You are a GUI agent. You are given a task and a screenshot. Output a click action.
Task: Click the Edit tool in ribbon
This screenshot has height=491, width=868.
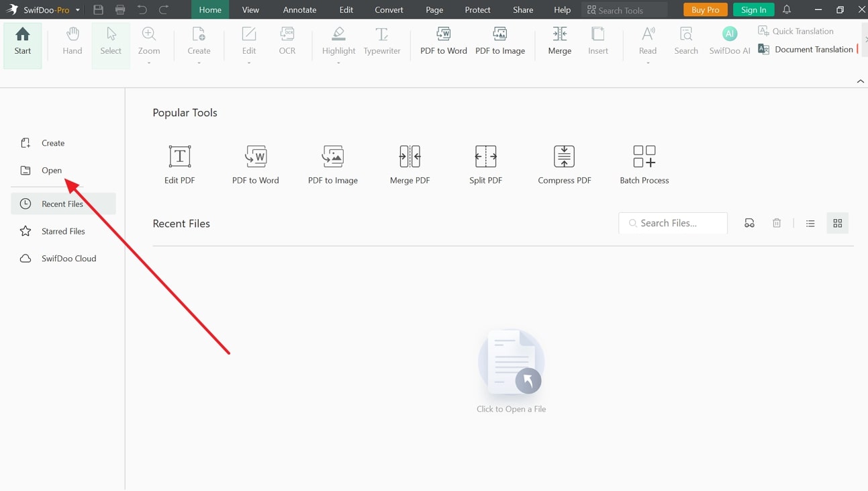(x=249, y=41)
